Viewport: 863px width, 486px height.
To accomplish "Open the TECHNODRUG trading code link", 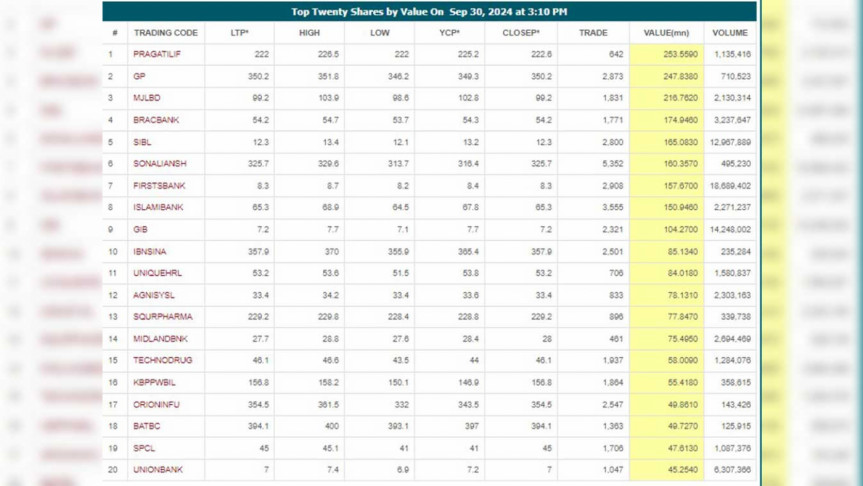I will coord(163,360).
